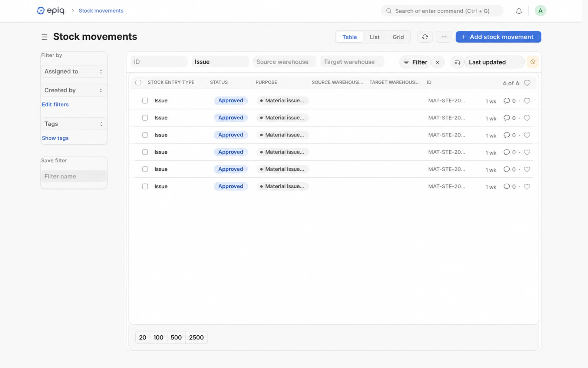Viewport: 588px width, 368px height.
Task: Like the second Issue row heart
Action: (x=527, y=118)
